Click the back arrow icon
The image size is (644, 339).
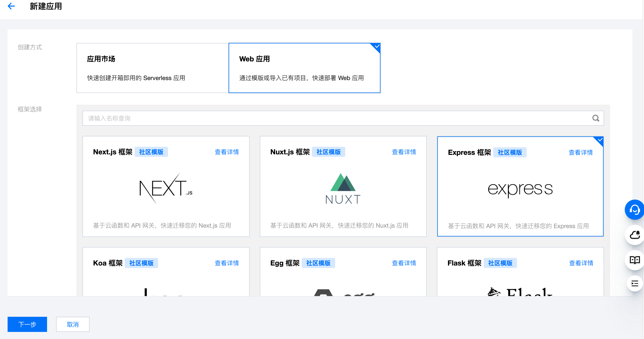tap(11, 6)
